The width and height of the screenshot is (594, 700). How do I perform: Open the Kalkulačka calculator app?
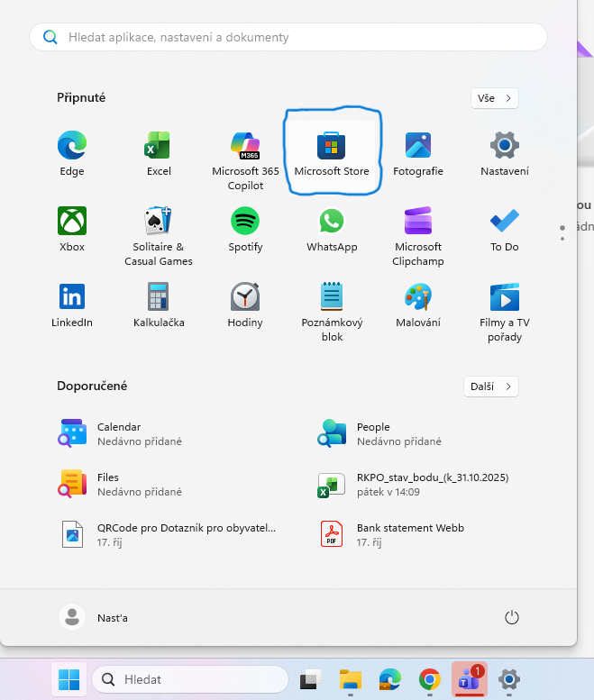click(159, 304)
